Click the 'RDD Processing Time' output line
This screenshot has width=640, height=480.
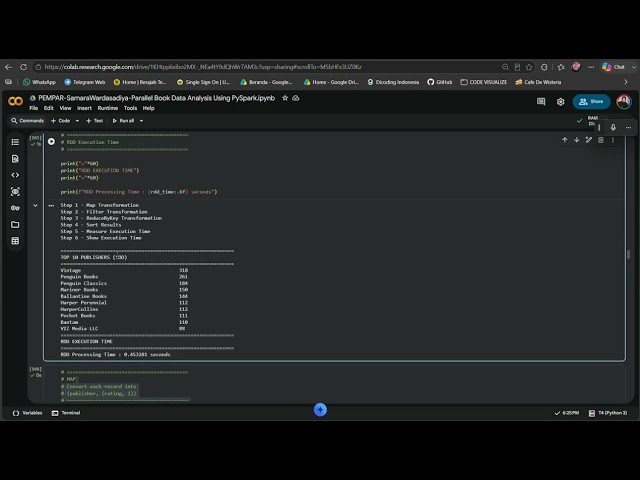click(x=115, y=354)
